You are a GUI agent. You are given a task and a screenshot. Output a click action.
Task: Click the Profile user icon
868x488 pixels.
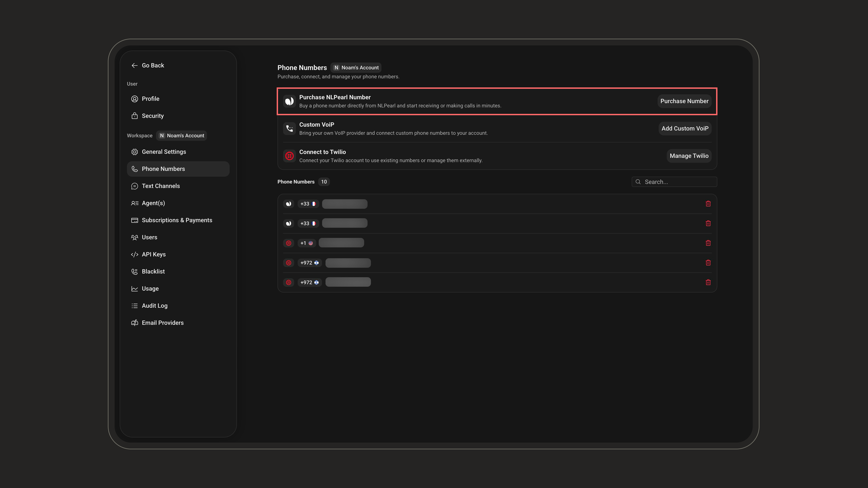pos(134,99)
